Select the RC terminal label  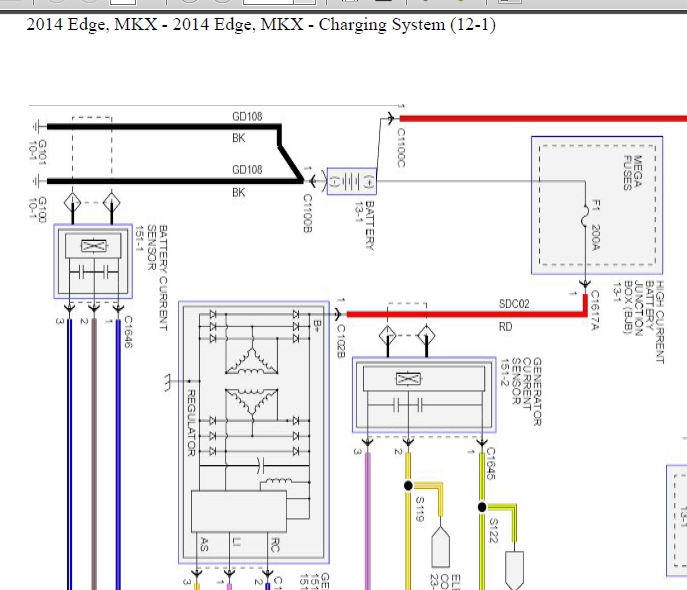tap(275, 545)
